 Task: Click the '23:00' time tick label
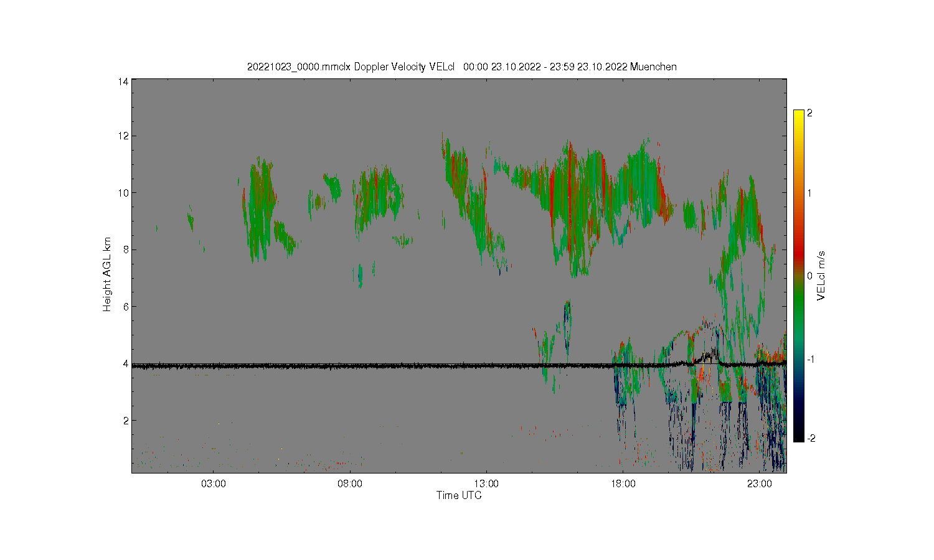(x=760, y=483)
